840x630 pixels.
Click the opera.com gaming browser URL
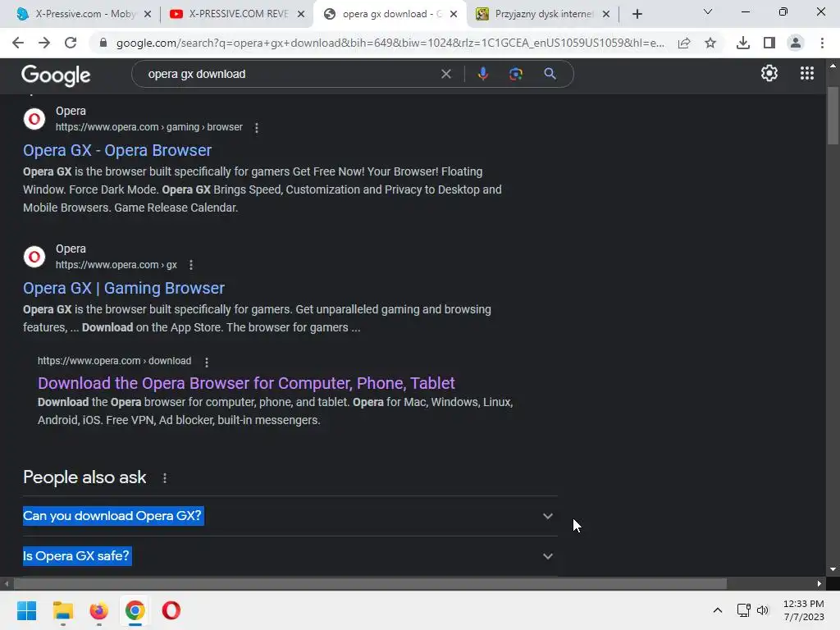pyautogui.click(x=149, y=127)
